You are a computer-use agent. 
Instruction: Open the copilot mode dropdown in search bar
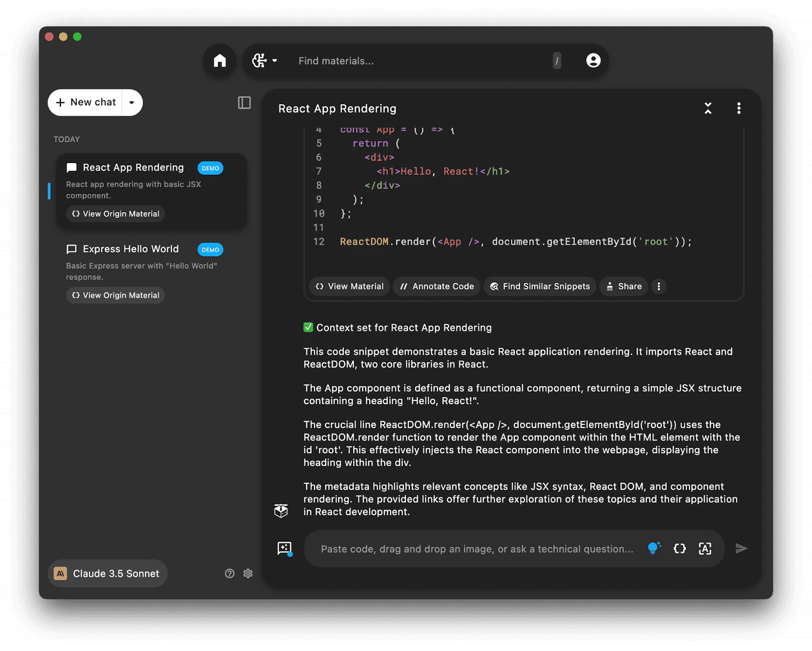(265, 61)
